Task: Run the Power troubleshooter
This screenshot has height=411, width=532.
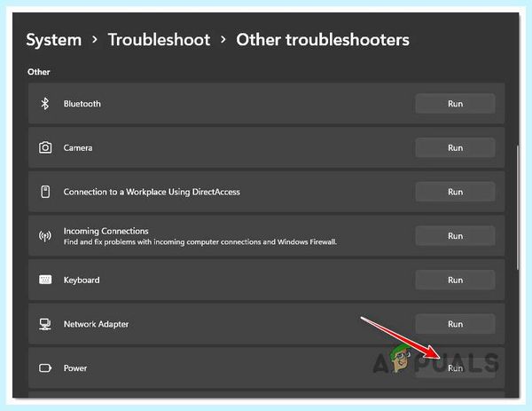Action: click(455, 368)
